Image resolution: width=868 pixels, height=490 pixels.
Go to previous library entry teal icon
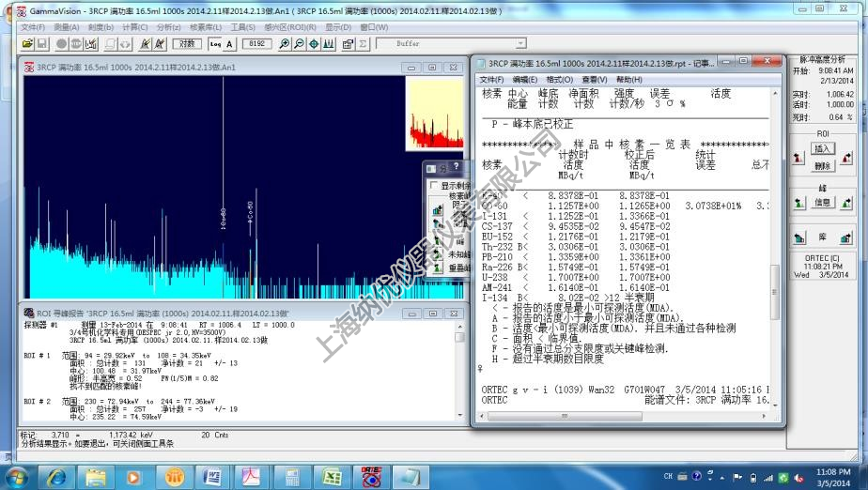pos(799,238)
